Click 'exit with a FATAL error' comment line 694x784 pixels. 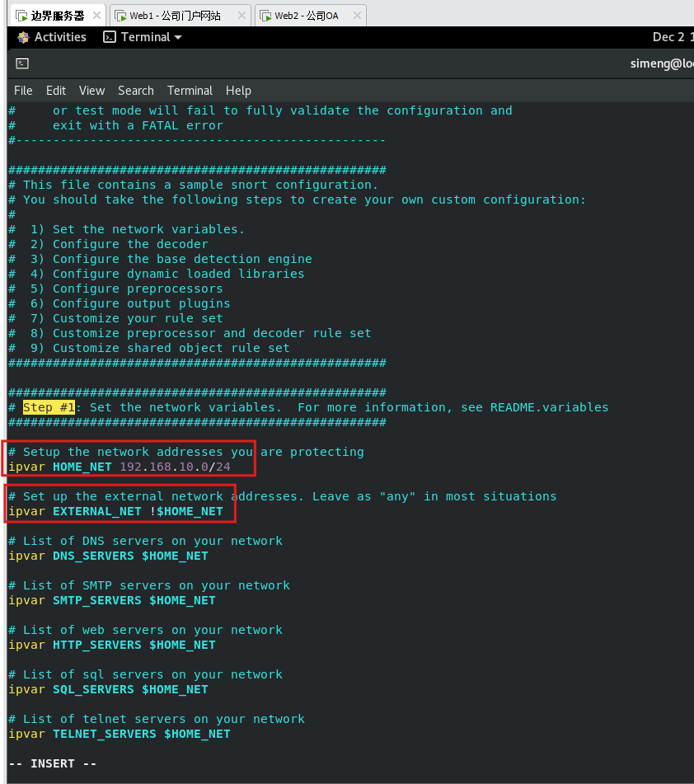[x=138, y=125]
